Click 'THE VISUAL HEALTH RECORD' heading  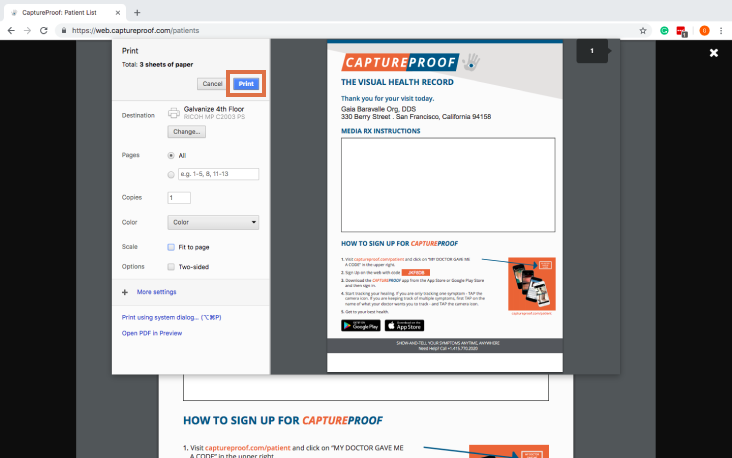(x=397, y=82)
